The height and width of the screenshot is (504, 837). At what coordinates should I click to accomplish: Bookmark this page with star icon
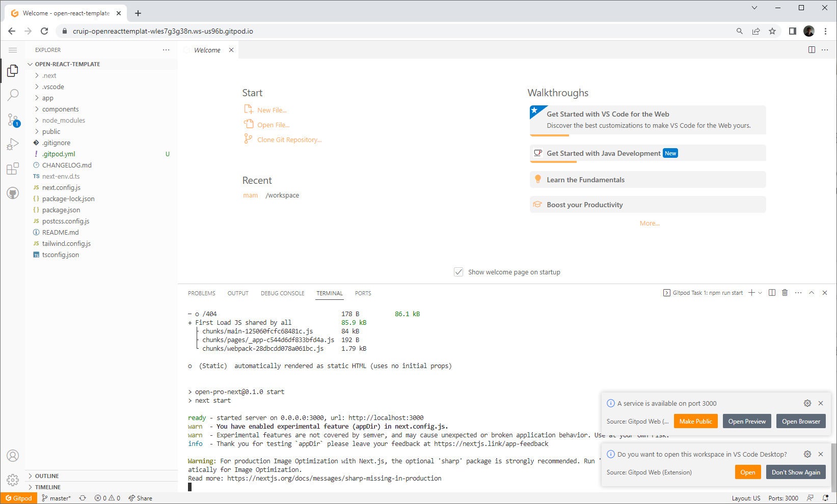pos(772,31)
